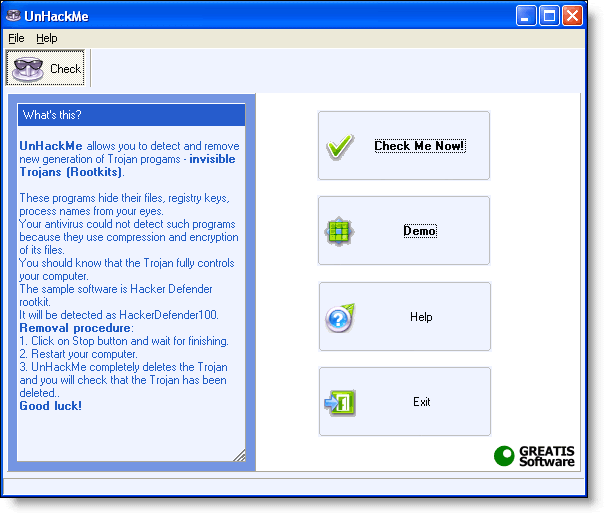Image resolution: width=604 pixels, height=514 pixels.
Task: Click the Exit button
Action: tap(404, 401)
